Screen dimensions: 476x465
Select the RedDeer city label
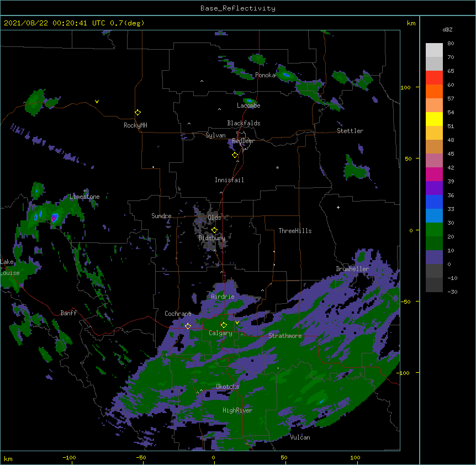coord(243,141)
